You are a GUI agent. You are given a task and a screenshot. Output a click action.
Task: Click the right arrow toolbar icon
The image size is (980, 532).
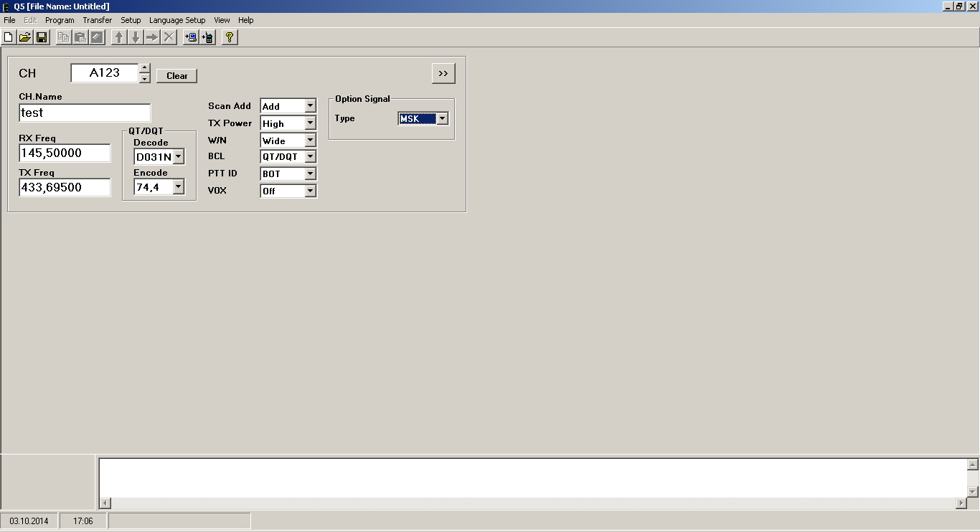[152, 37]
